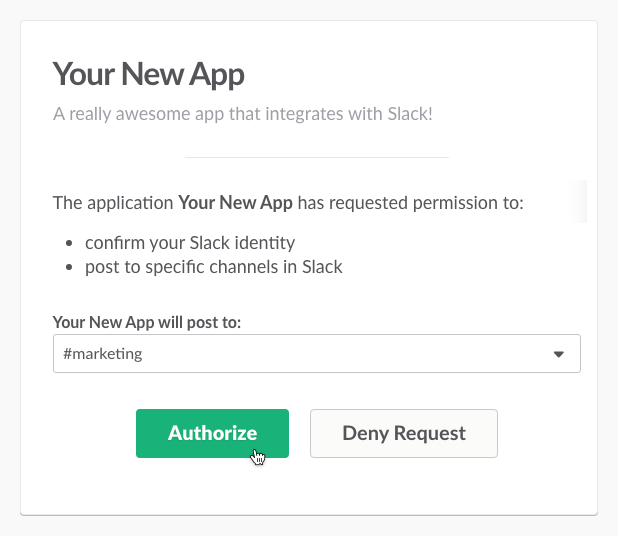Click the word "Authorize" on the green button
The width and height of the screenshot is (618, 536).
[212, 433]
